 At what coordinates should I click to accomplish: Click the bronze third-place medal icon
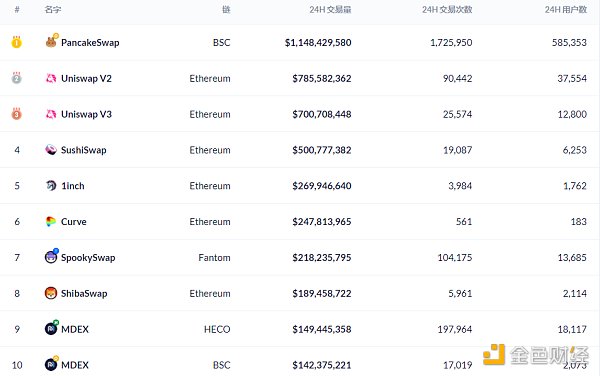click(16, 114)
